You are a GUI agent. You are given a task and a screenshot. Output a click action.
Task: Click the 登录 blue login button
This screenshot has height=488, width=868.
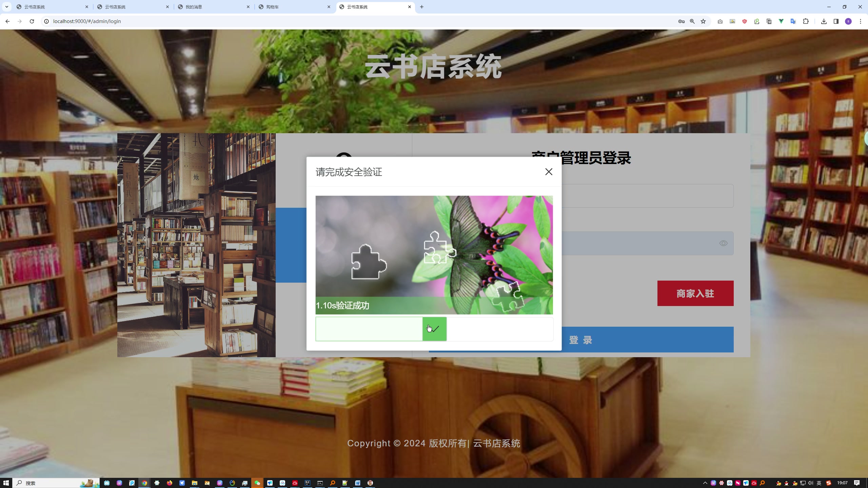tap(581, 340)
